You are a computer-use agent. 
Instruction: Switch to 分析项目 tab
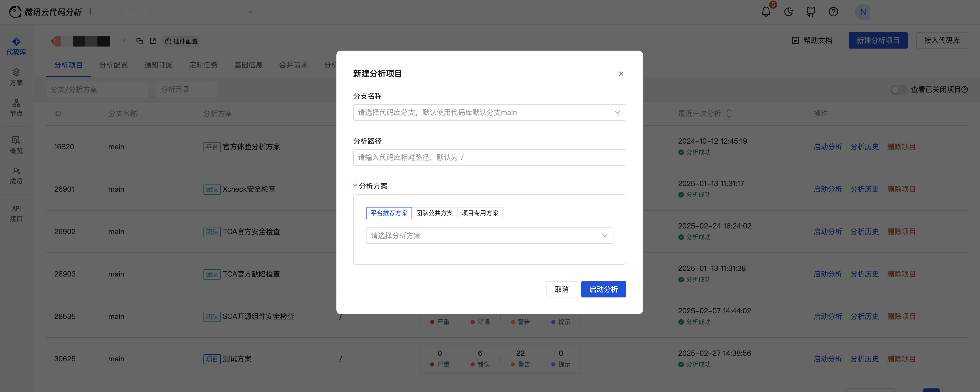tap(68, 65)
